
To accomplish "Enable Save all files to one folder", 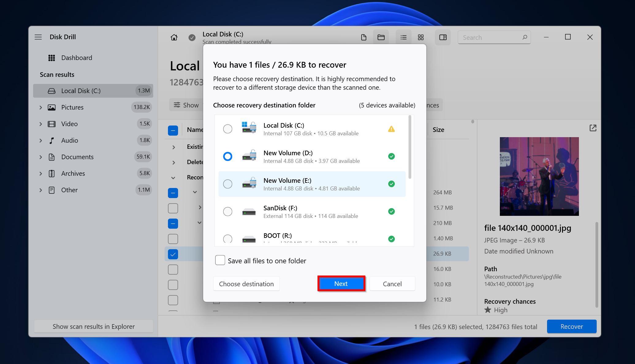I will 220,261.
